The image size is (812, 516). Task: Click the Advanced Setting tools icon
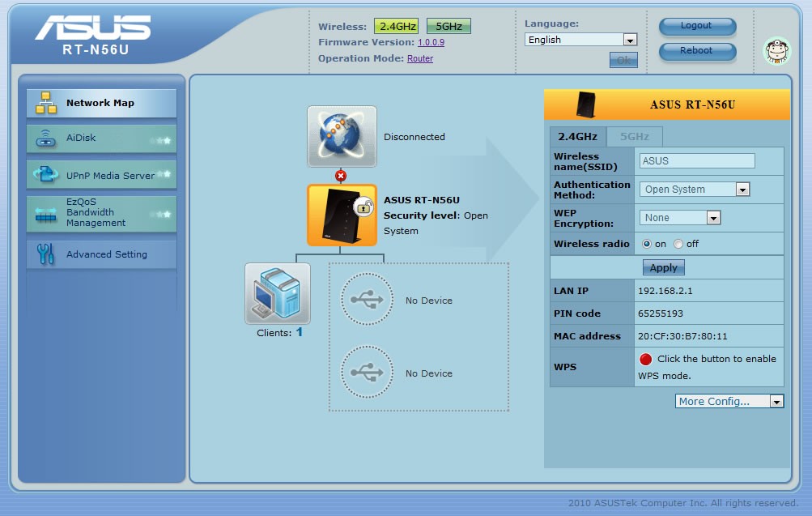coord(45,254)
